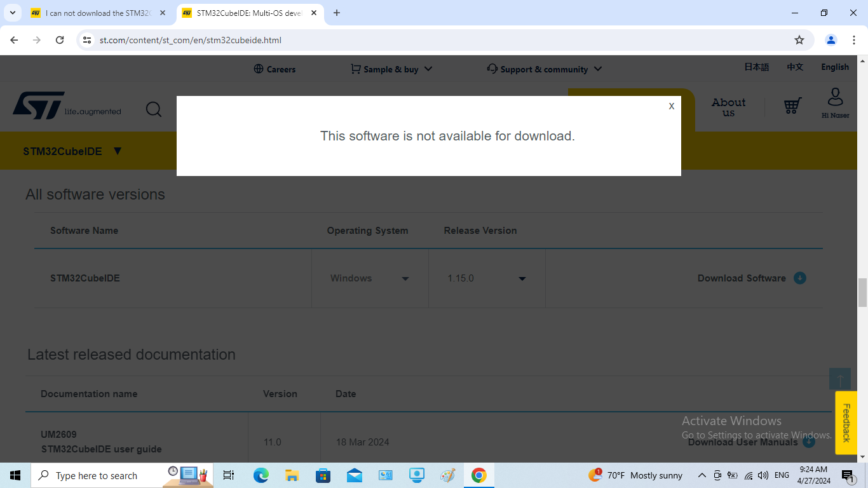Expand the Release Version dropdown showing 1.15.0
The height and width of the screenshot is (488, 868).
pyautogui.click(x=522, y=278)
